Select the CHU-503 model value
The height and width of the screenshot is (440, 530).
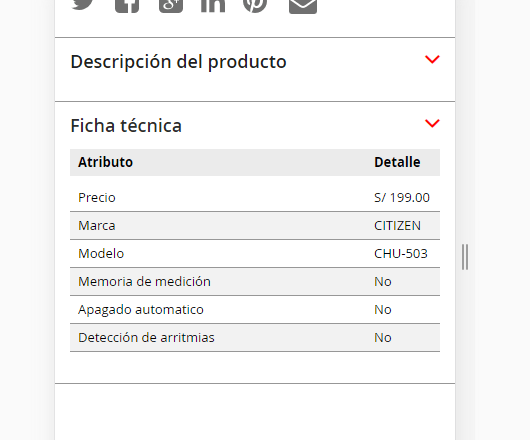point(401,254)
